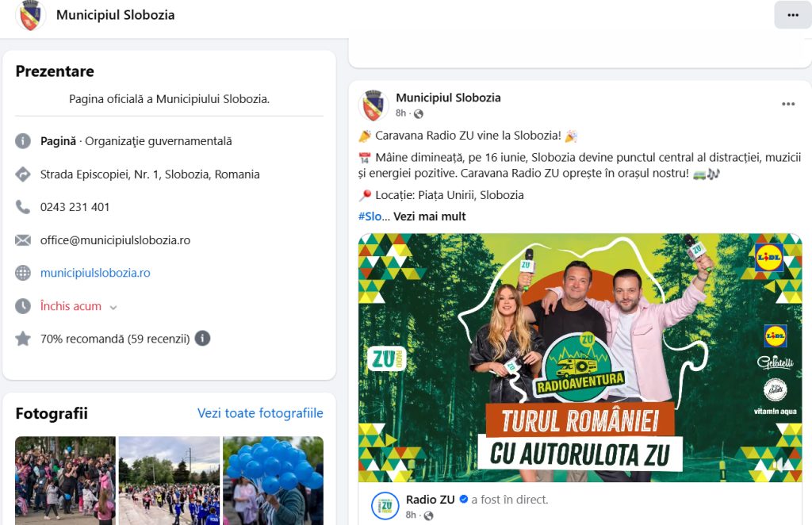Click the website globe icon
Image resolution: width=812 pixels, height=525 pixels.
(23, 273)
